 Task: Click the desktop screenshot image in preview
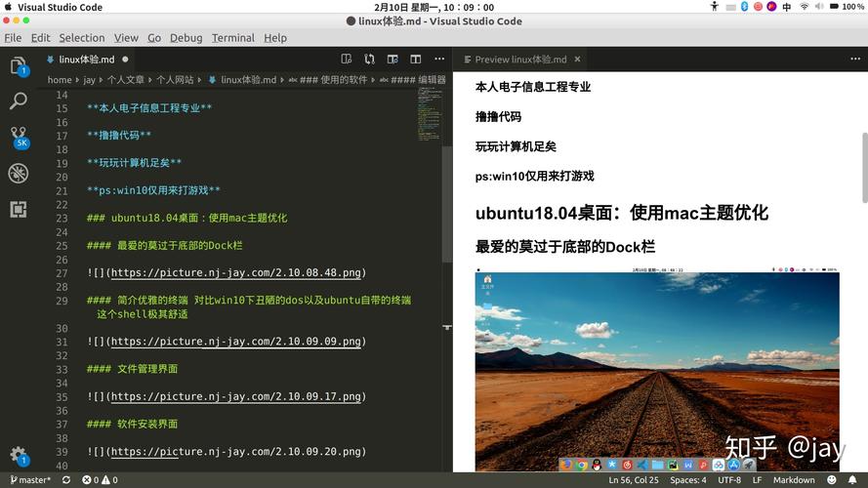(657, 369)
